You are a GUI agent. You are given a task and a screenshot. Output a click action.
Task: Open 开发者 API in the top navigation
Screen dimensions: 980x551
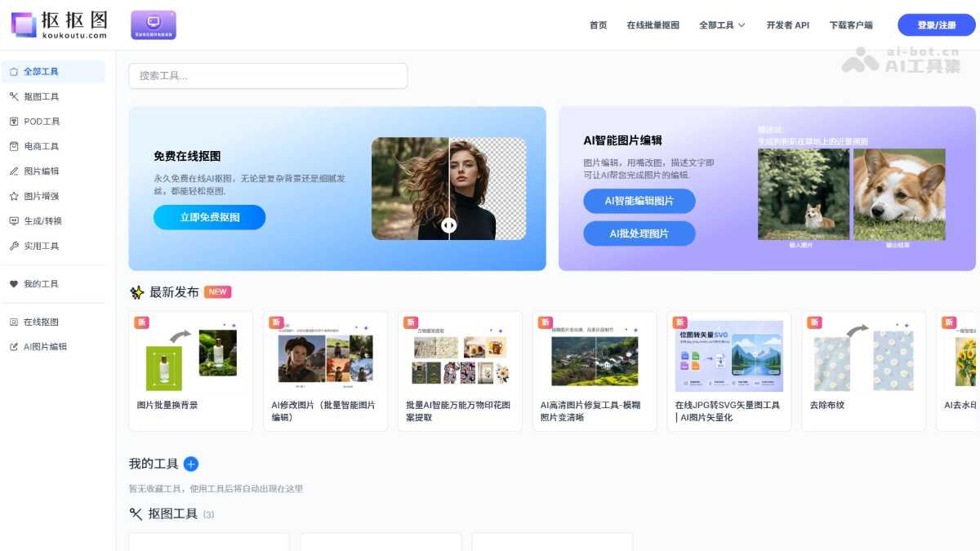point(788,25)
